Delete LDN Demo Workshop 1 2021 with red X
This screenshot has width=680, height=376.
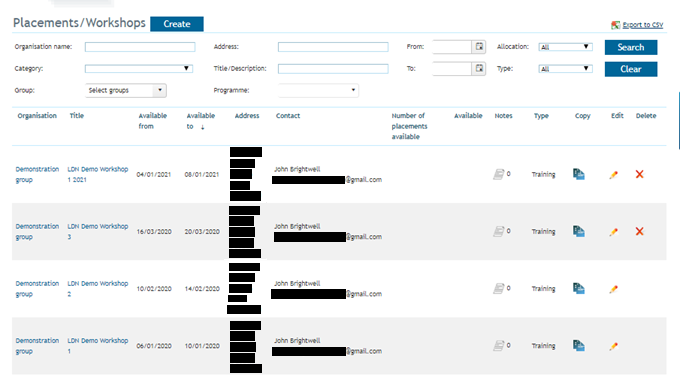click(x=639, y=174)
